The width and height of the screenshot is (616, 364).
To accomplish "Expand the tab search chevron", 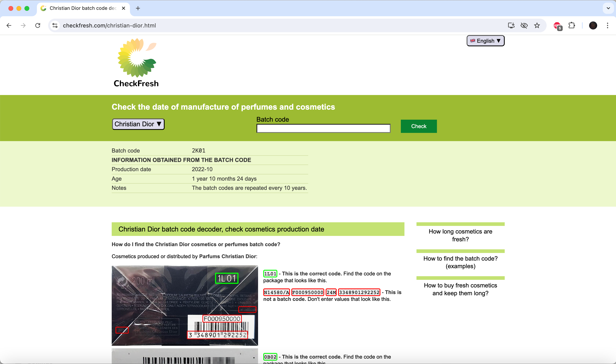I will pyautogui.click(x=608, y=8).
